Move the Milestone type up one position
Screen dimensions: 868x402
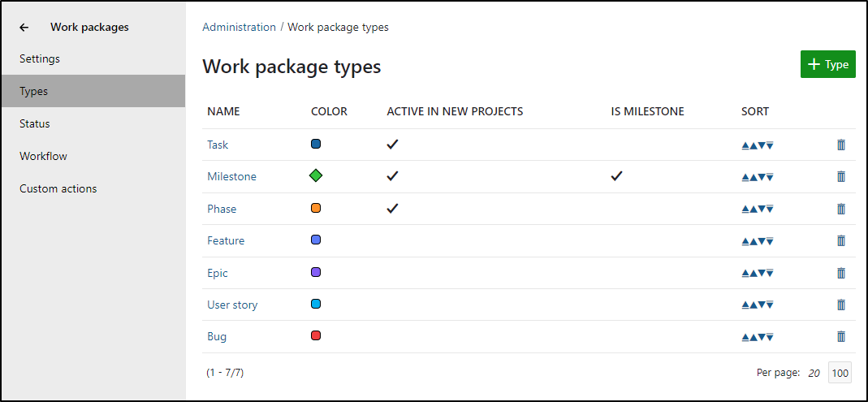(753, 177)
